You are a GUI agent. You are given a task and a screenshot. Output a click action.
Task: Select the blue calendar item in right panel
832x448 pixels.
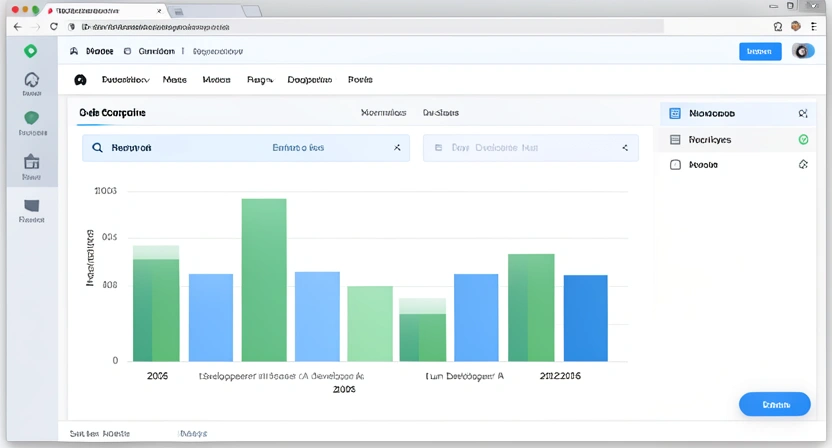click(x=675, y=114)
